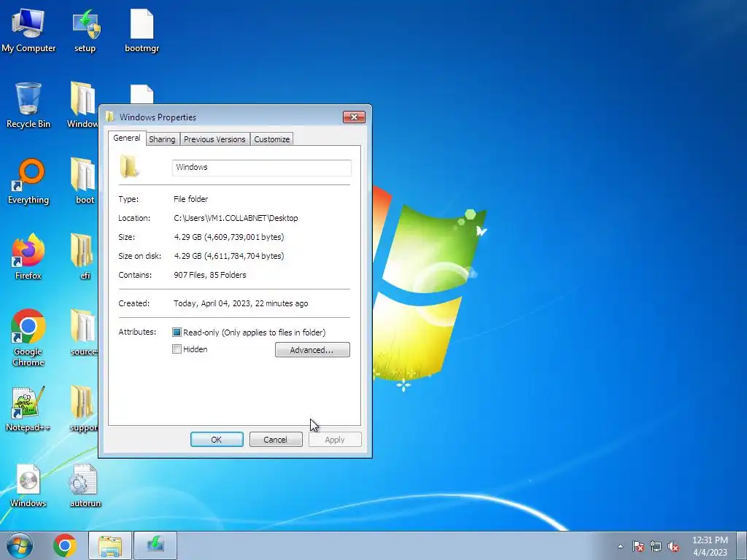Select the boot folder on desktop
The image size is (747, 560).
[85, 182]
